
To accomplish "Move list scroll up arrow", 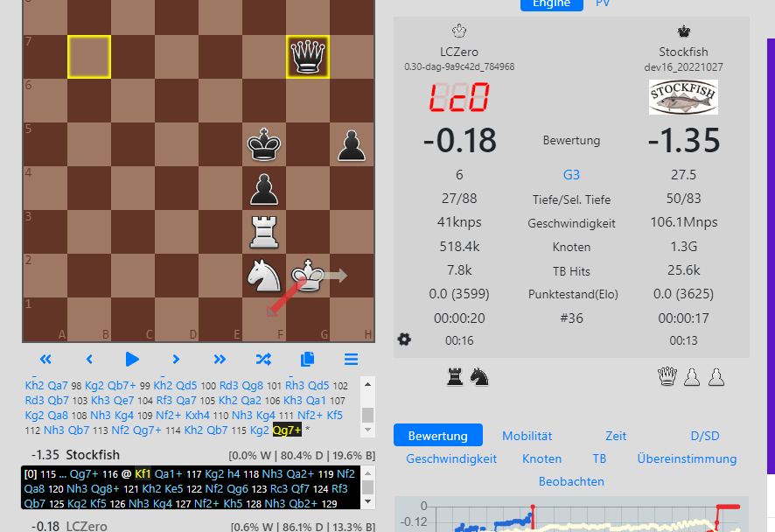I will (367, 384).
